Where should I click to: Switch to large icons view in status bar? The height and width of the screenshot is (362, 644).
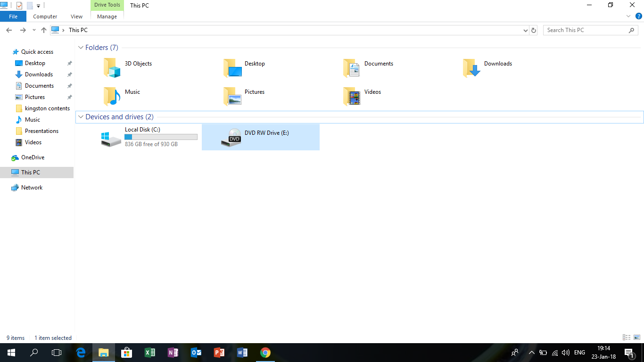pos(637,337)
